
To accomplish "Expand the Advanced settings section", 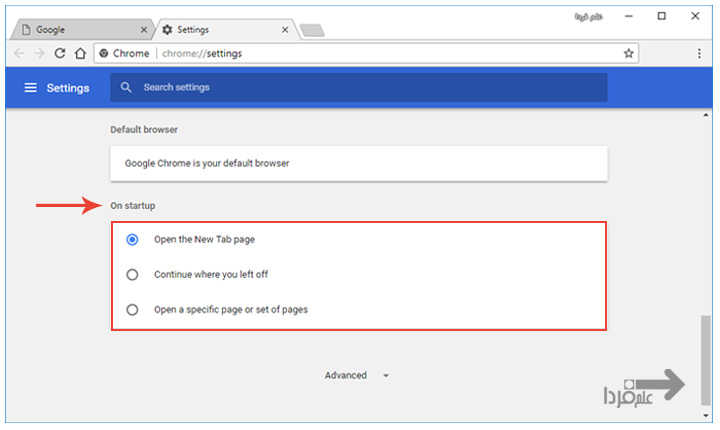I will [356, 376].
